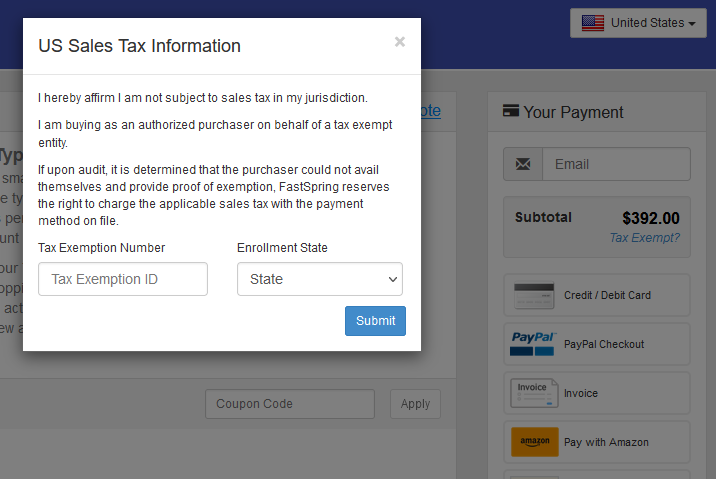Viewport: 716px width, 479px height.
Task: Open the Enrollment State dropdown
Action: 320,279
